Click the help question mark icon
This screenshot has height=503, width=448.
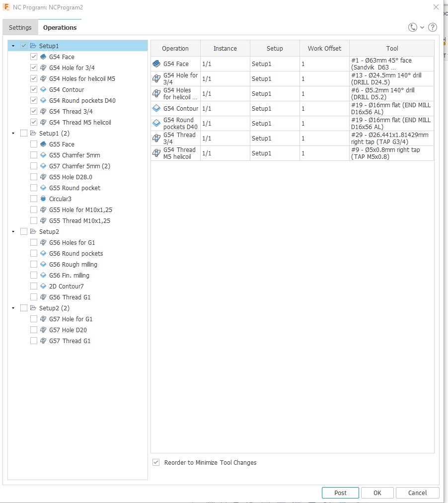pos(432,27)
